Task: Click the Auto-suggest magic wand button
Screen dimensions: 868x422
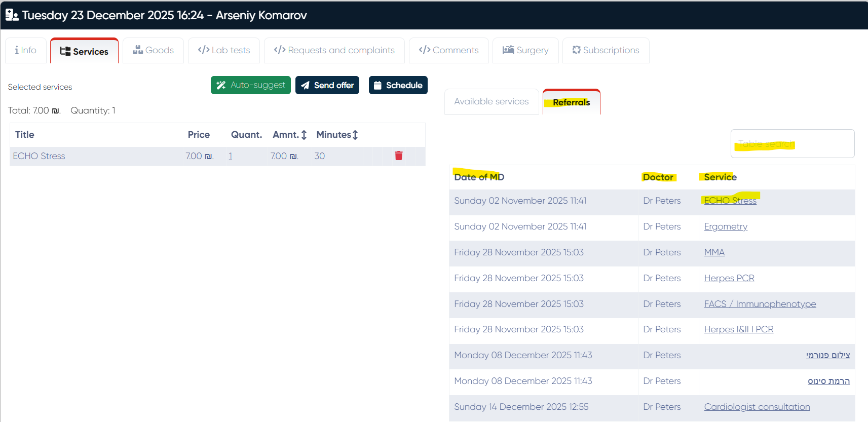Action: click(x=250, y=85)
